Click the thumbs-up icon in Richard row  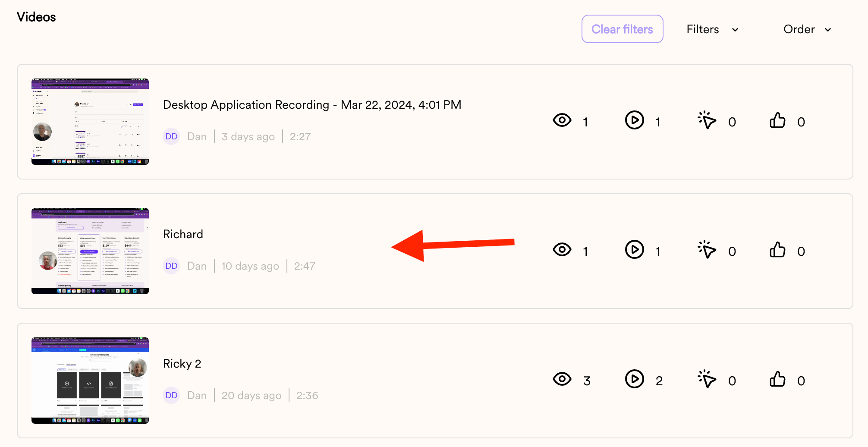[x=777, y=250]
